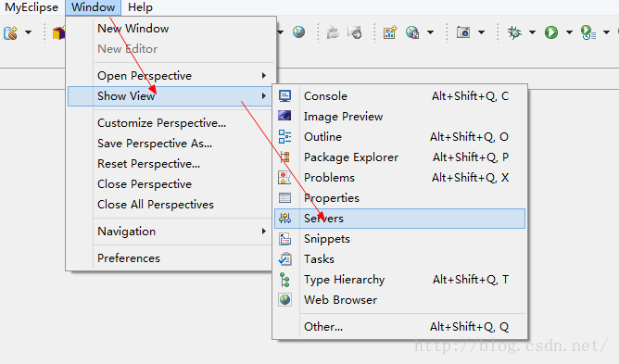Open the MyEclipse menu

(32, 7)
